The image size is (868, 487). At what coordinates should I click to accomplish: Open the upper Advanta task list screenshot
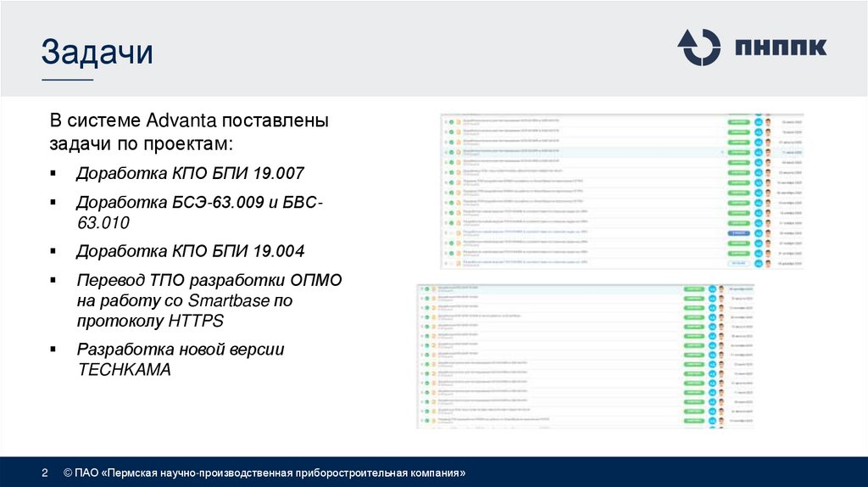click(621, 192)
